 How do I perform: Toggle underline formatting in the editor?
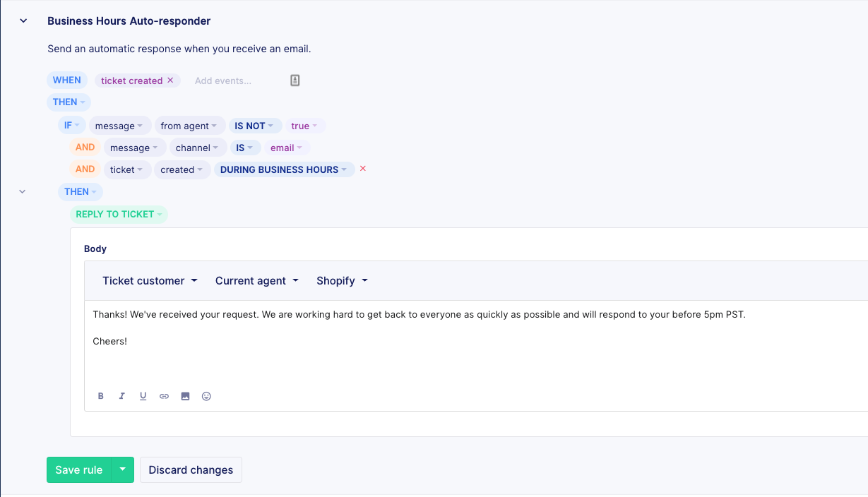click(x=143, y=396)
